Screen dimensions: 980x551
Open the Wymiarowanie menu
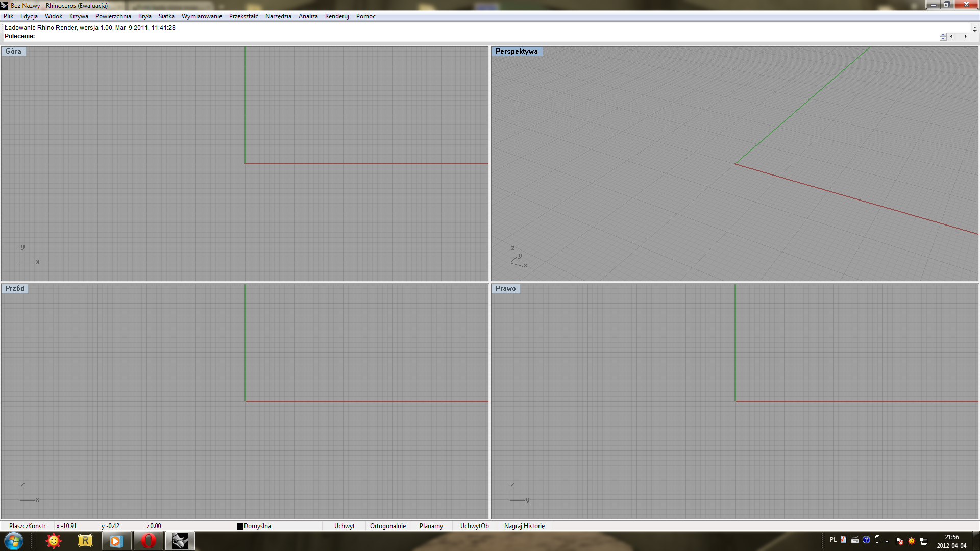202,16
